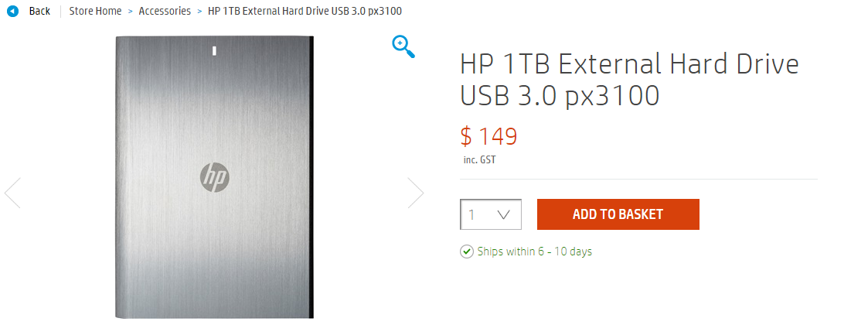Open the quantity dropdown showing 1
Image resolution: width=868 pixels, height=332 pixels.
(x=491, y=214)
